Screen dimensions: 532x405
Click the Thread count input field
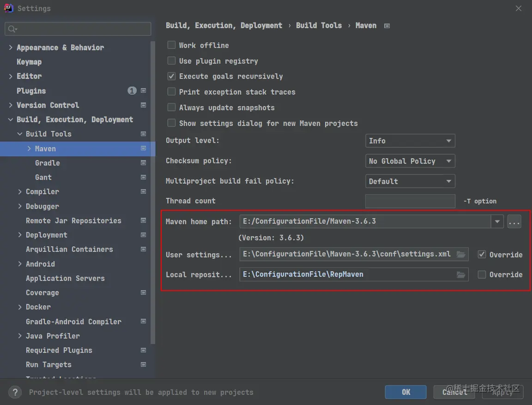pos(410,201)
